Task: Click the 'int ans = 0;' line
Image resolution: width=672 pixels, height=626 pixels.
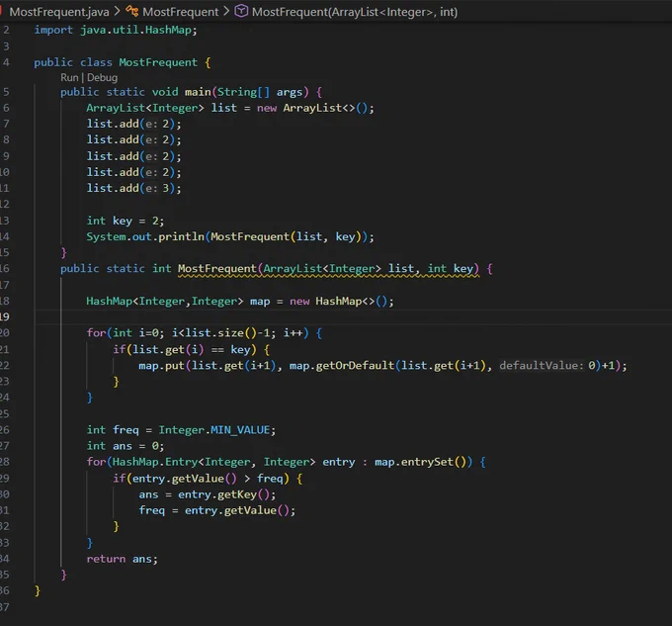Action: 126,446
